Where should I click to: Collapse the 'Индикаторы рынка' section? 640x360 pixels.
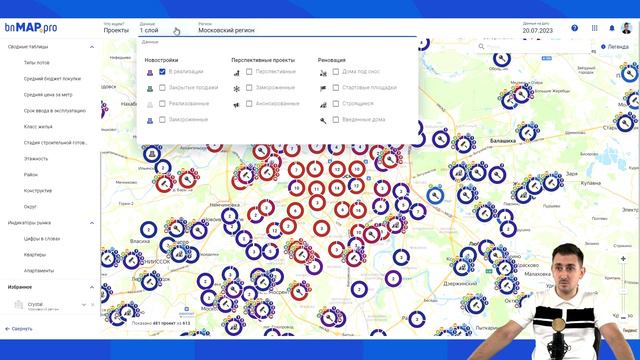[92, 223]
